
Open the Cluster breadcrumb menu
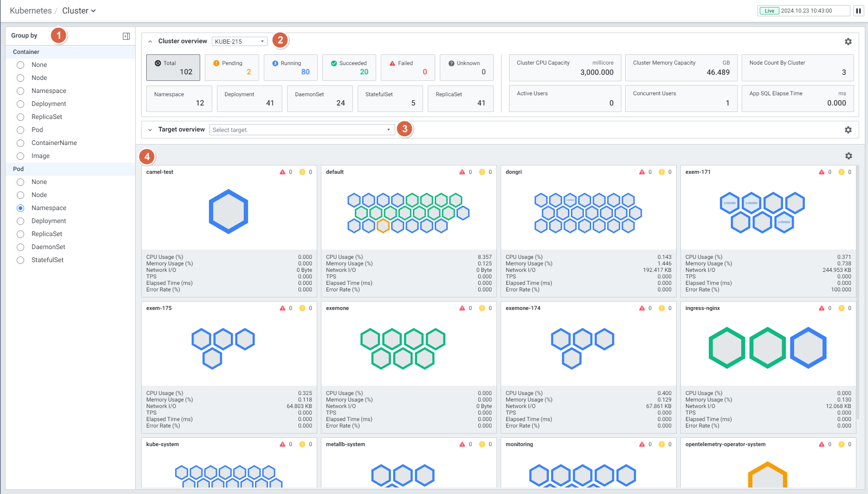tap(79, 11)
